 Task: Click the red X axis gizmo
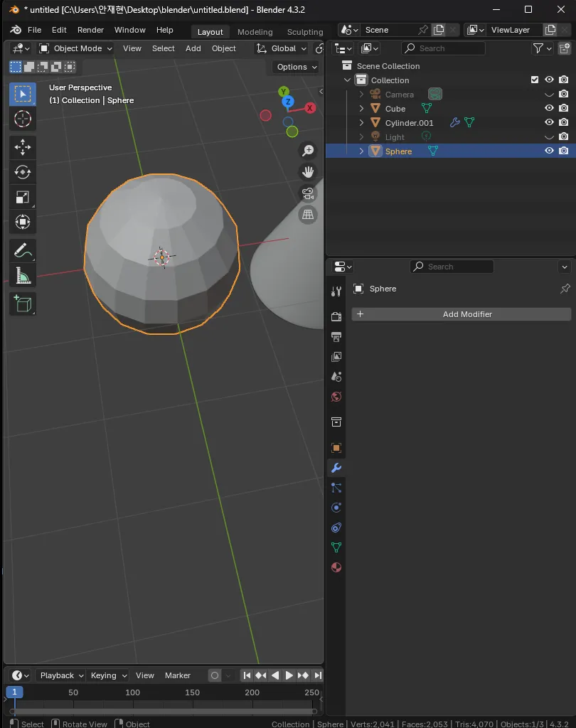(310, 108)
